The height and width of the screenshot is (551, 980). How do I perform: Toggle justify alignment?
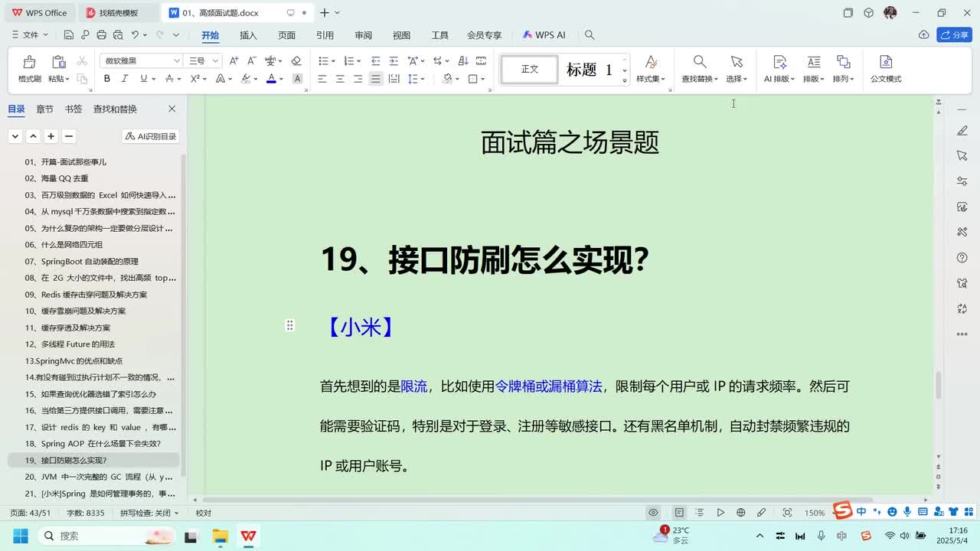375,79
